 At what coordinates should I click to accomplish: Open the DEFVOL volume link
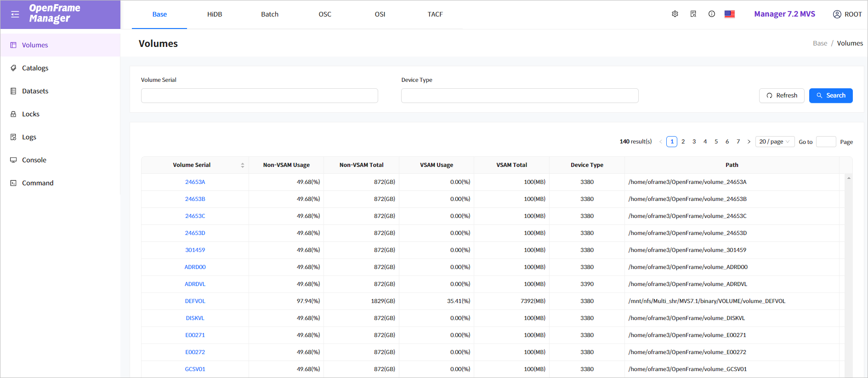point(195,301)
